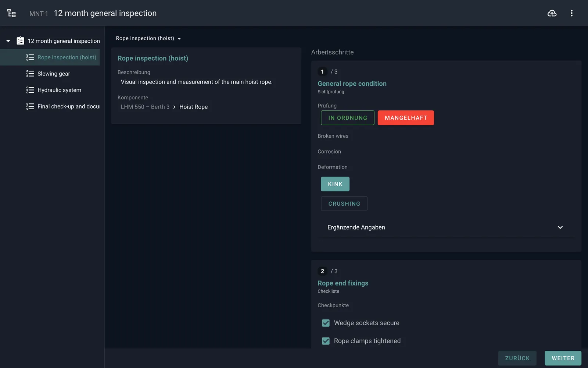This screenshot has width=588, height=368.
Task: Click the list icon next to Slewing gear
Action: pyautogui.click(x=30, y=74)
